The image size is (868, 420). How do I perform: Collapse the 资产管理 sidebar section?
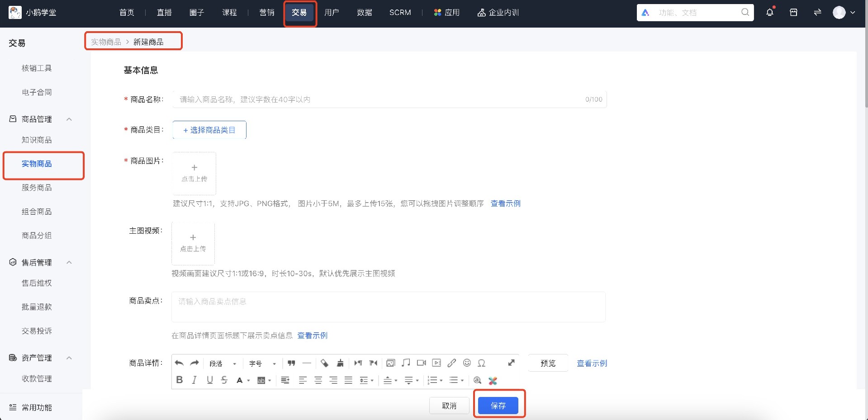[x=69, y=358]
